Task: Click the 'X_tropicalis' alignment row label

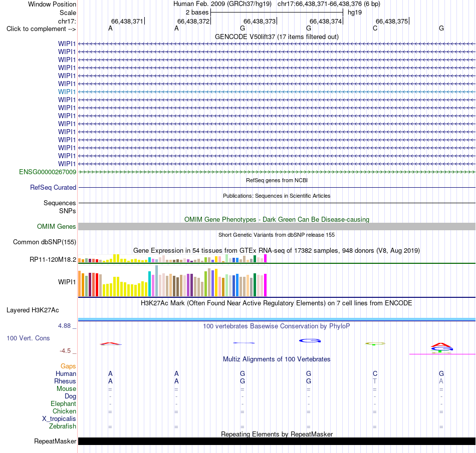Action: (59, 419)
